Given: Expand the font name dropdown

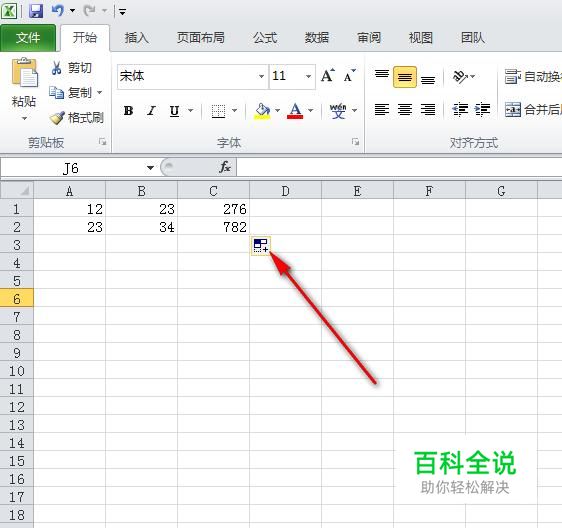Looking at the screenshot, I should click(x=262, y=76).
